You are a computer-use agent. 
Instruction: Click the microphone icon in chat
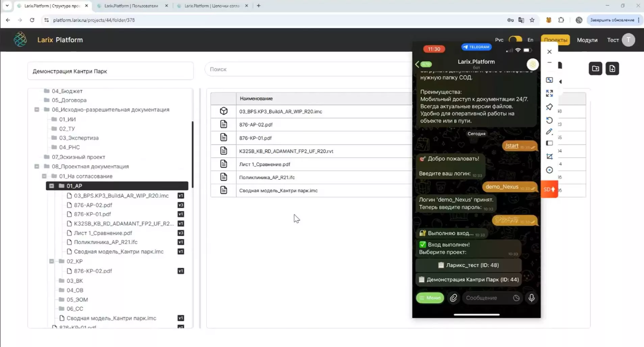(x=531, y=298)
